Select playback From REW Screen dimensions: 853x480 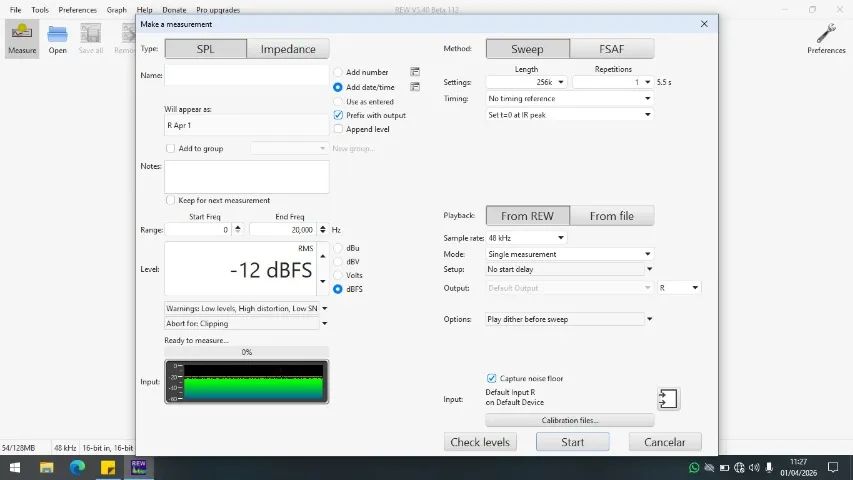pyautogui.click(x=527, y=216)
